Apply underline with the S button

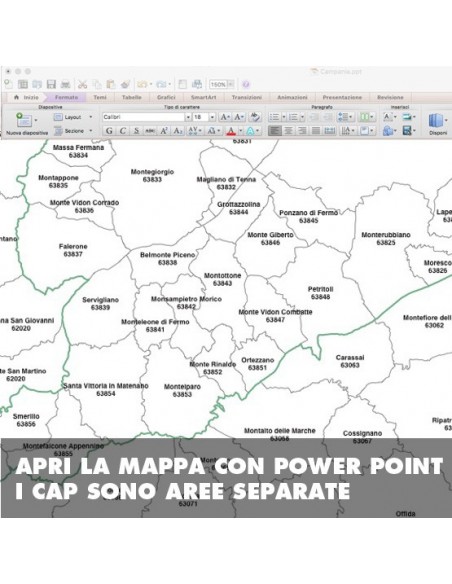136,131
